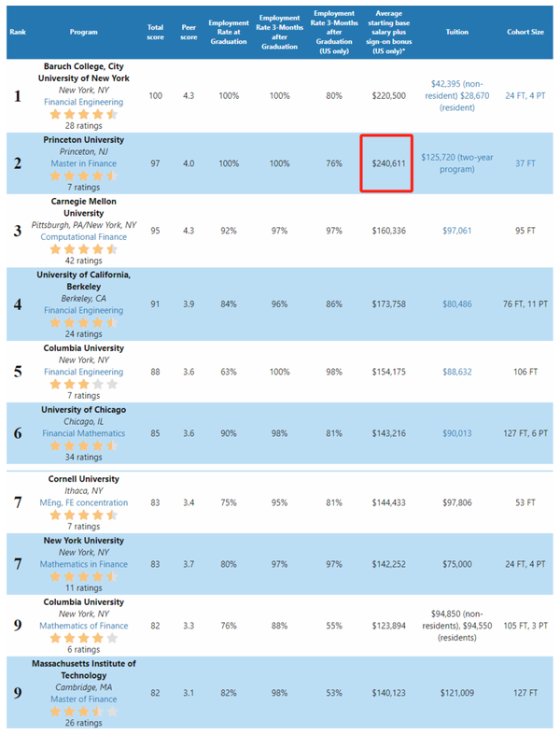This screenshot has height=734, width=560.
Task: Click Carnegie Mellon star rating icons
Action: point(84,249)
